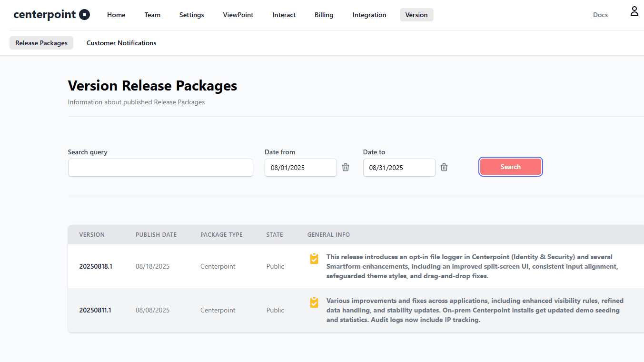Navigate to the Home menu item
Image resolution: width=644 pixels, height=362 pixels.
pyautogui.click(x=116, y=15)
